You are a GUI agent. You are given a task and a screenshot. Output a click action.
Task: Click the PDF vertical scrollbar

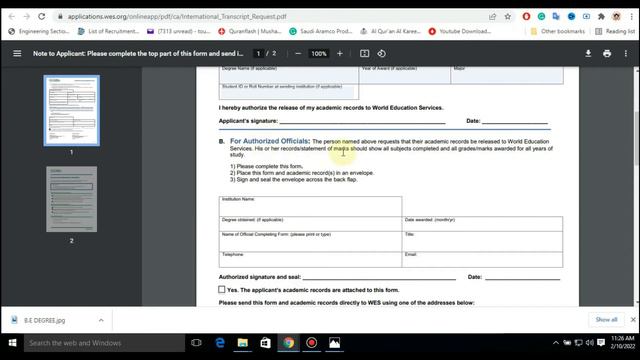(x=636, y=138)
